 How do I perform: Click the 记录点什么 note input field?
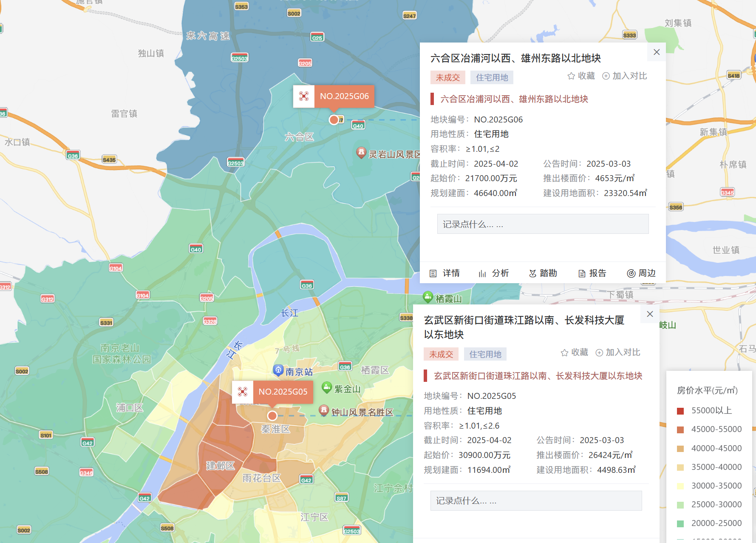[543, 224]
